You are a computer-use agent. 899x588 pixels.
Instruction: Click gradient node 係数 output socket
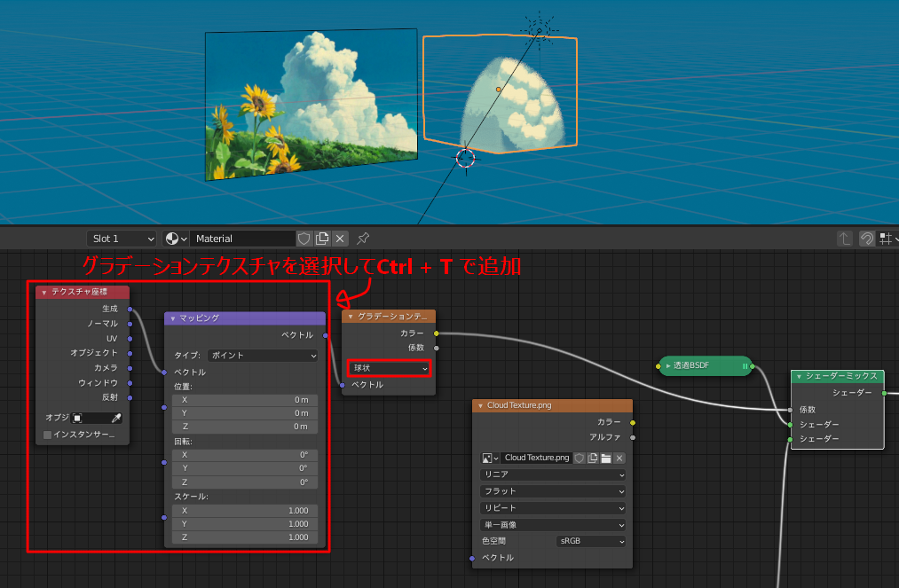(x=437, y=348)
